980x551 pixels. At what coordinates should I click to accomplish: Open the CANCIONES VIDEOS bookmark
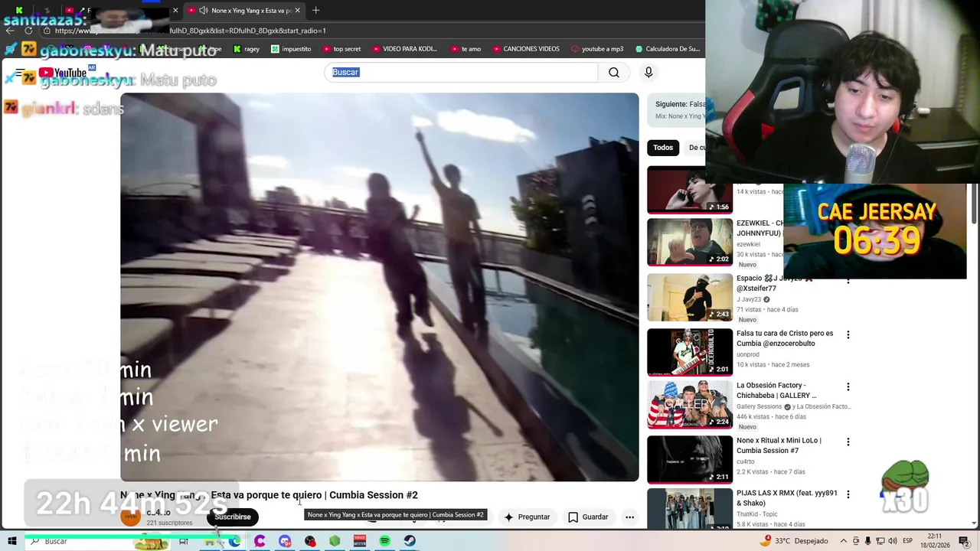coord(526,49)
